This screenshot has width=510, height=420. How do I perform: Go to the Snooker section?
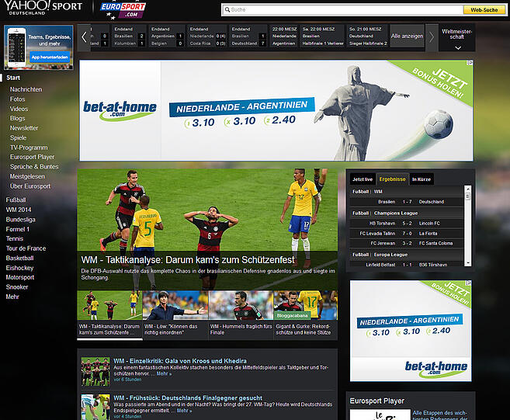(x=17, y=287)
